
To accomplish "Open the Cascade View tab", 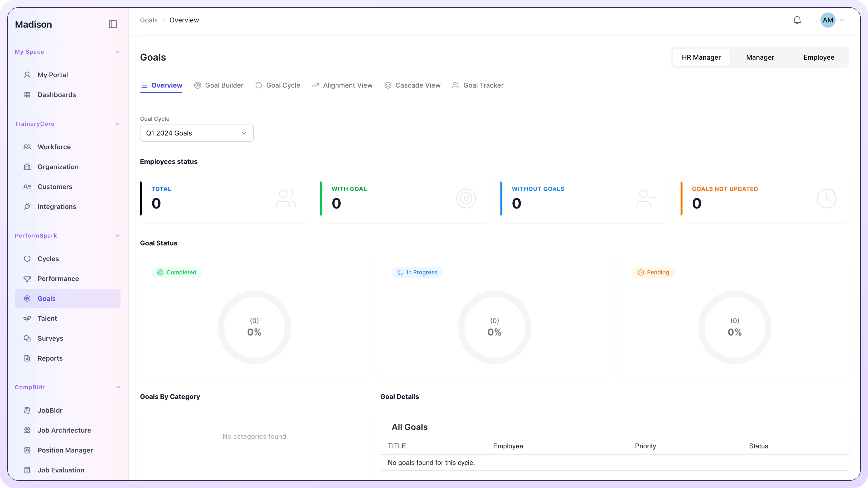I will tap(412, 85).
